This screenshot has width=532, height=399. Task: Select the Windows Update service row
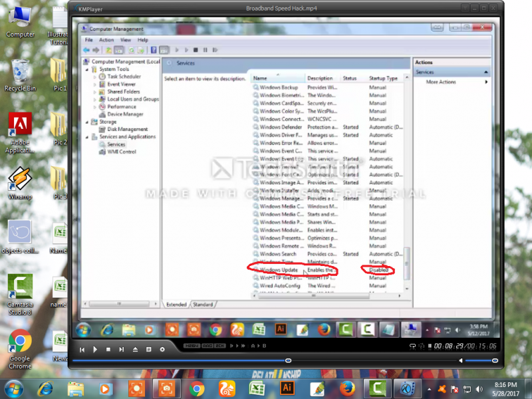[328, 270]
